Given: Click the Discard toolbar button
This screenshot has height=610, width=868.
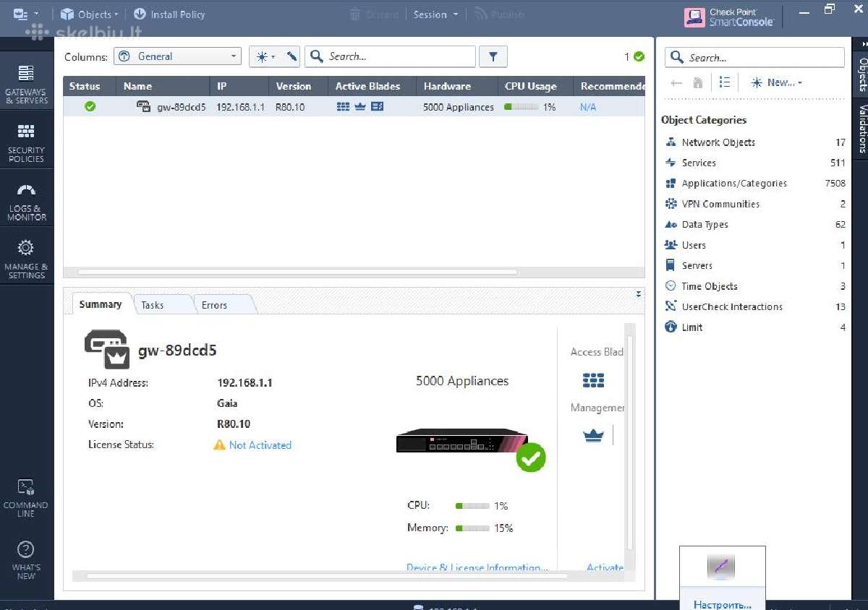Looking at the screenshot, I should 373,14.
